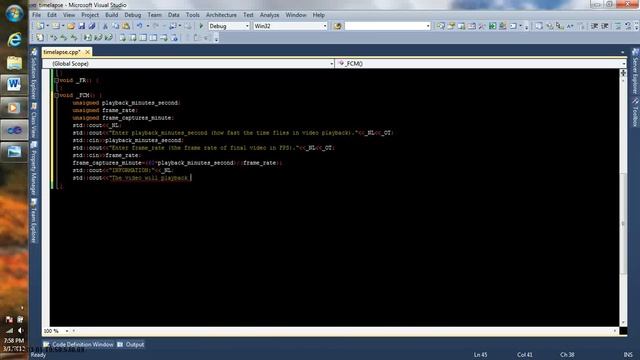
Task: Click the Open File folder icon
Action: 71,26
